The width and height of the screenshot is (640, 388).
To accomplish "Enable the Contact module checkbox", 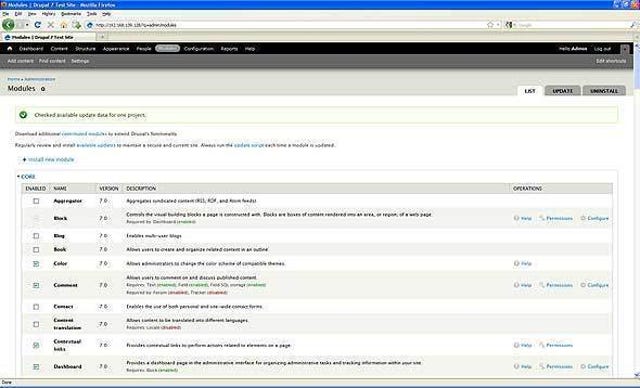I will click(x=36, y=306).
